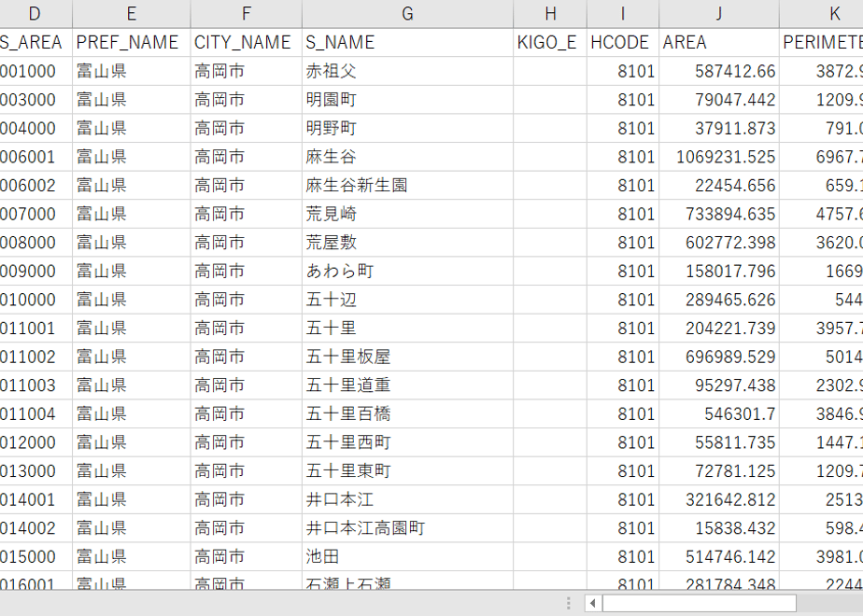Select column H header
The height and width of the screenshot is (616, 863).
[x=550, y=14]
